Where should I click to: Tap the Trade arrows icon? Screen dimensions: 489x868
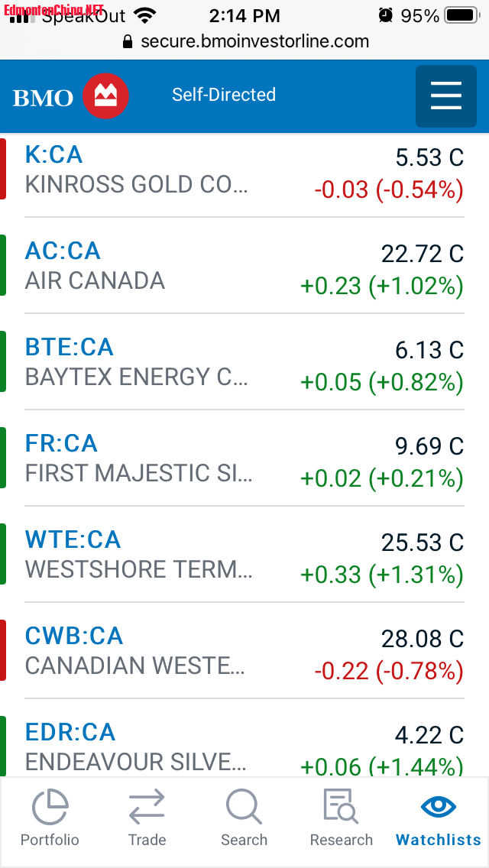click(x=147, y=807)
